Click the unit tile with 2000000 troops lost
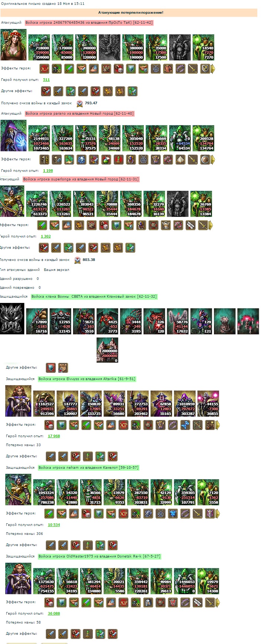This screenshot has width=264, height=644. pos(108,350)
